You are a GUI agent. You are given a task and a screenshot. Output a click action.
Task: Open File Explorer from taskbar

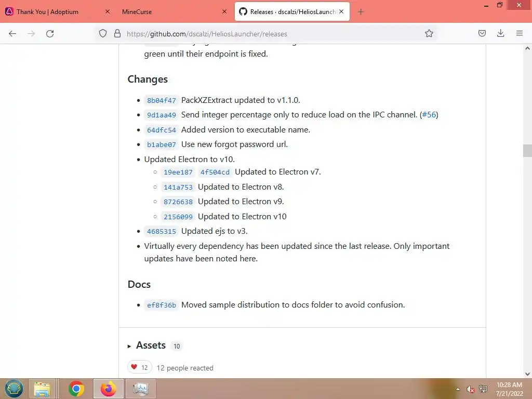click(42, 389)
